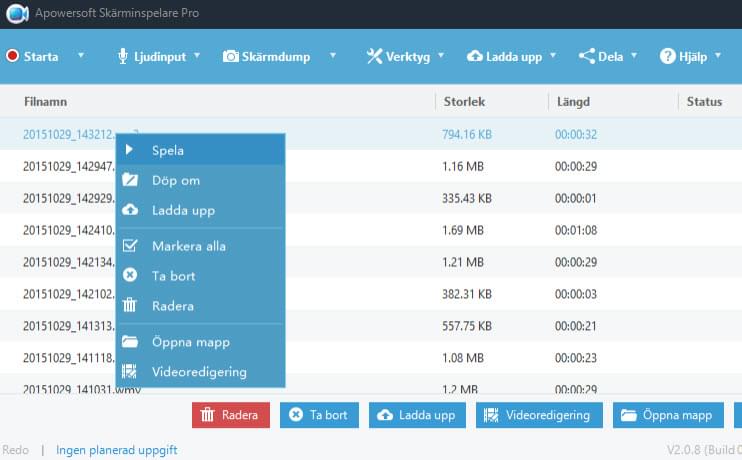Click the Apowersoft app logo icon
The height and width of the screenshot is (460, 742).
[15, 13]
